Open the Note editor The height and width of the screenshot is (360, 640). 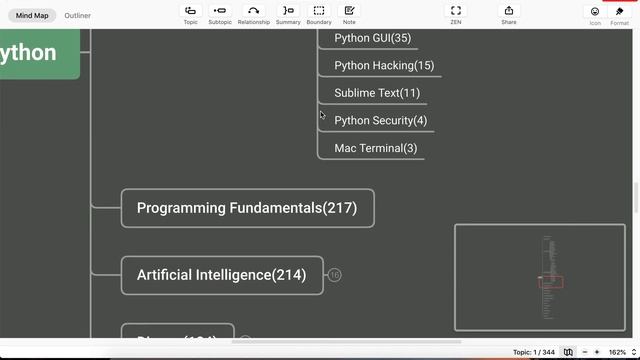[x=349, y=15]
